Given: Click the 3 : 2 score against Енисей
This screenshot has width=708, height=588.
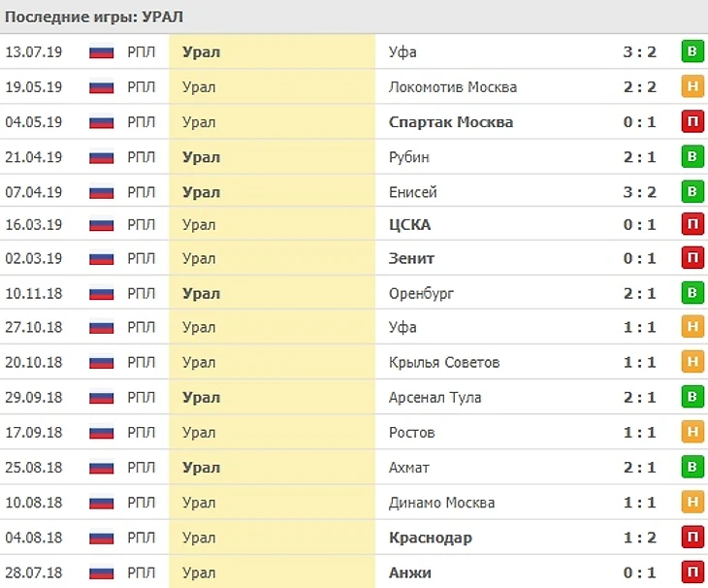Looking at the screenshot, I should (x=639, y=192).
